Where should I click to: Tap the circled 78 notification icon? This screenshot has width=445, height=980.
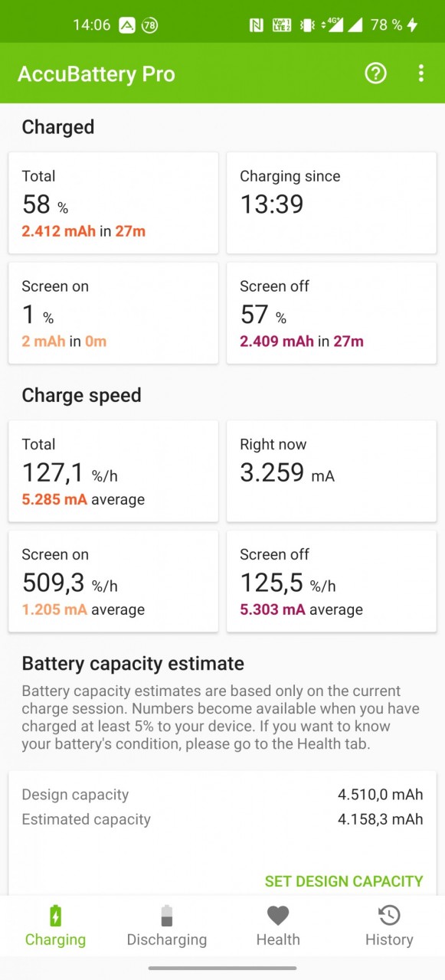click(150, 25)
